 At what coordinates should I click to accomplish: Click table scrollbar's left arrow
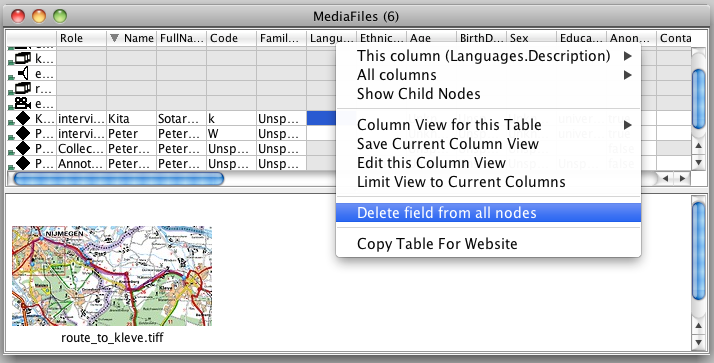(x=665, y=179)
